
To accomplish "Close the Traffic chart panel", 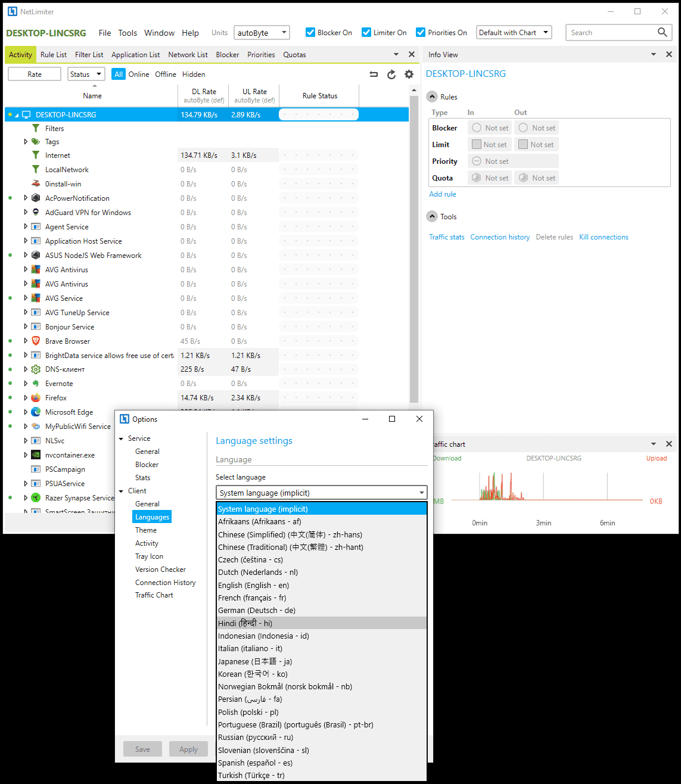I will coord(669,444).
